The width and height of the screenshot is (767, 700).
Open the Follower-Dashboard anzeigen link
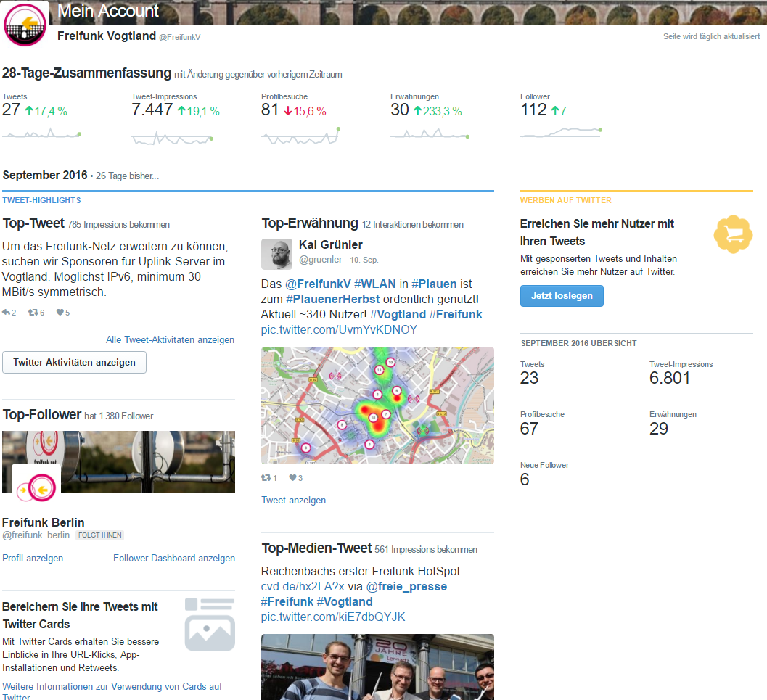173,558
